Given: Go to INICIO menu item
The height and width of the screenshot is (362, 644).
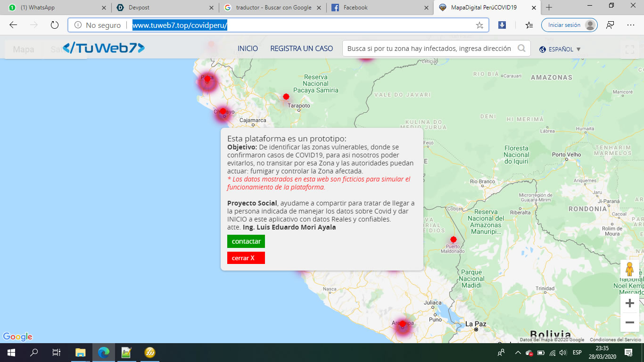Looking at the screenshot, I should 248,49.
